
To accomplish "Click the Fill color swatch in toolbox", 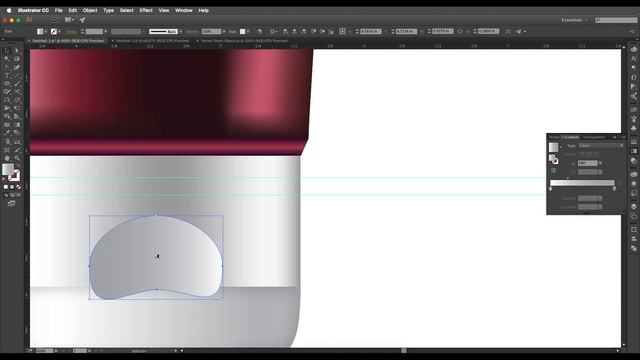I will 8,169.
